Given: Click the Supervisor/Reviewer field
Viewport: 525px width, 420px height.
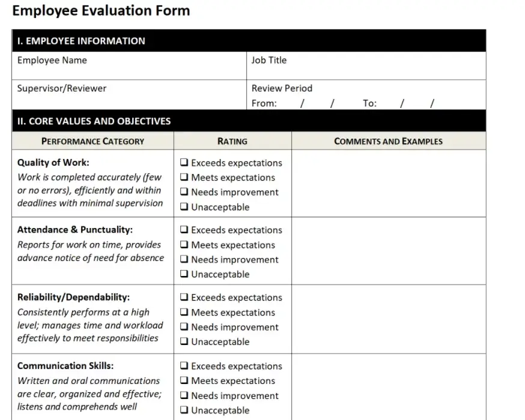Looking at the screenshot, I should (x=129, y=98).
